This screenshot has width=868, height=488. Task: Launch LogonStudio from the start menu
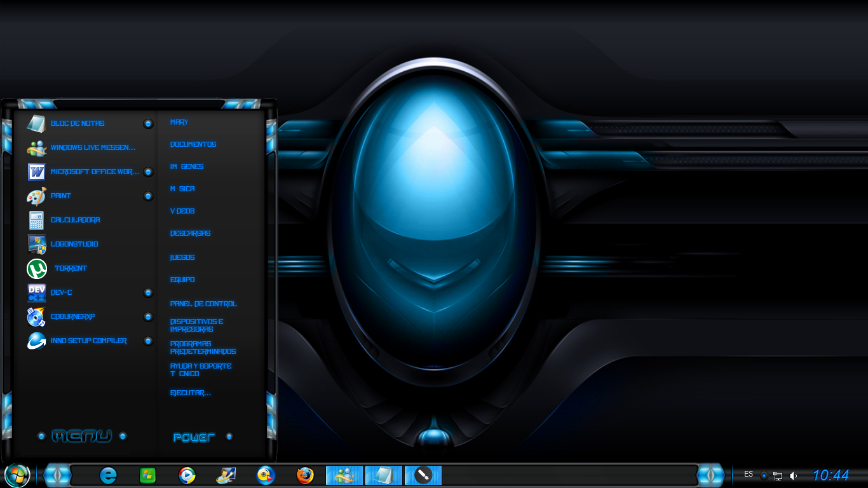[73, 244]
